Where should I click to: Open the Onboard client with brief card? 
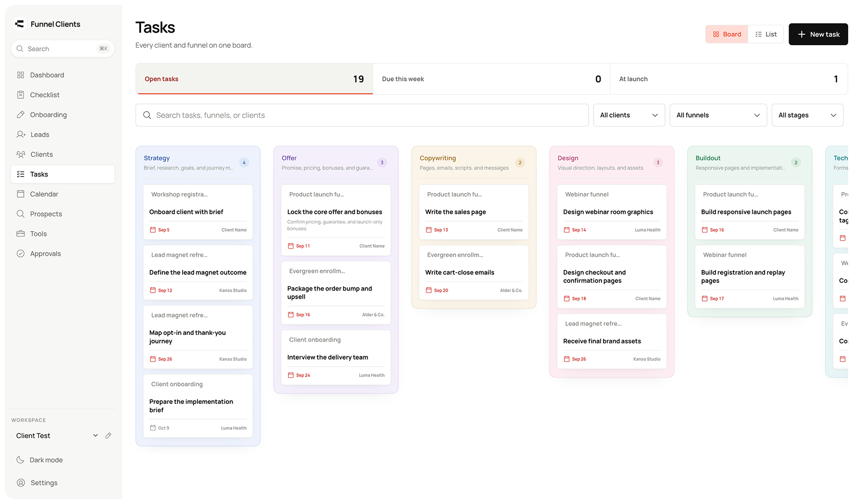(198, 212)
